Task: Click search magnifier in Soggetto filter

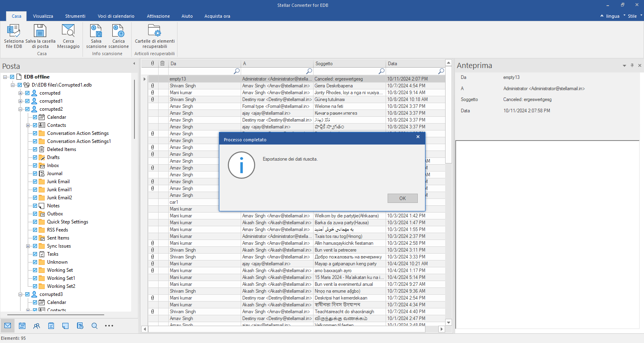Action: tap(382, 71)
